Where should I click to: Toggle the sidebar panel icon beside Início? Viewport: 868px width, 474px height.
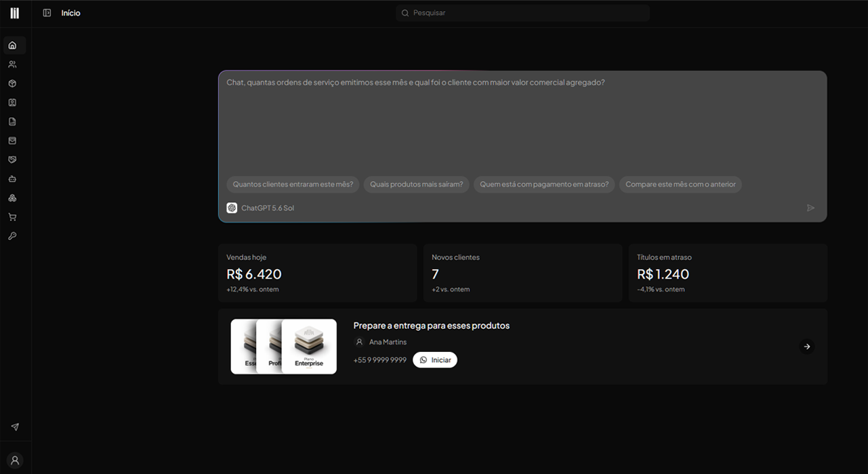pyautogui.click(x=47, y=13)
